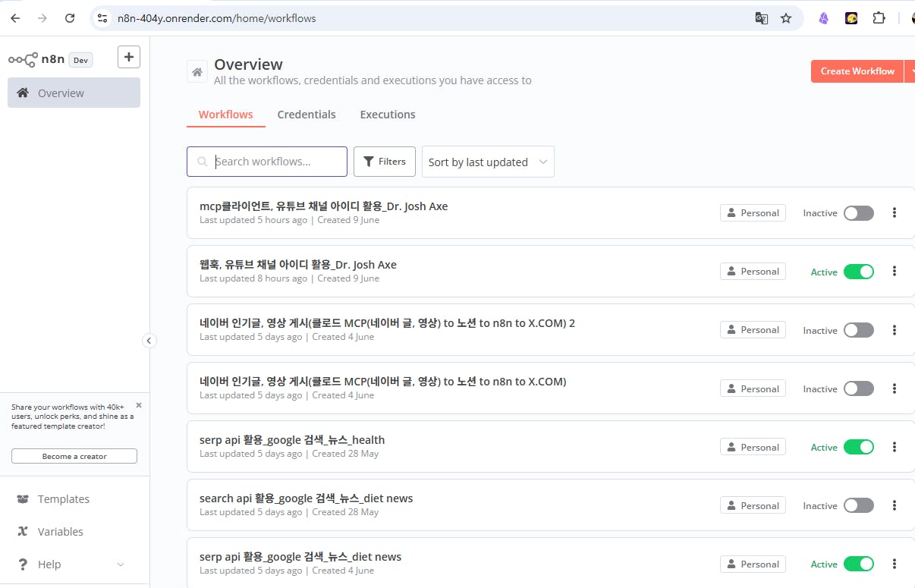Switch to the Workflows tab
Viewport: 915px width, 588px height.
pos(225,115)
